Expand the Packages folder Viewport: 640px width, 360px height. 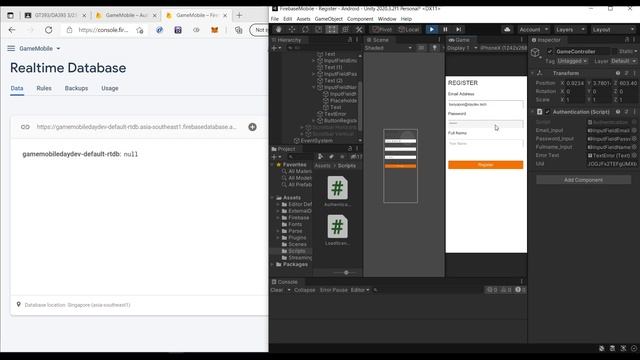click(273, 264)
